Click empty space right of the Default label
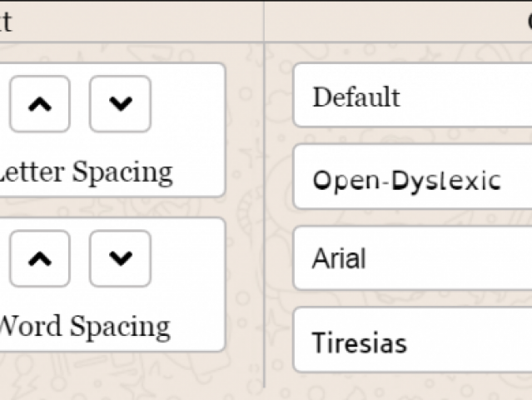 click(x=468, y=96)
